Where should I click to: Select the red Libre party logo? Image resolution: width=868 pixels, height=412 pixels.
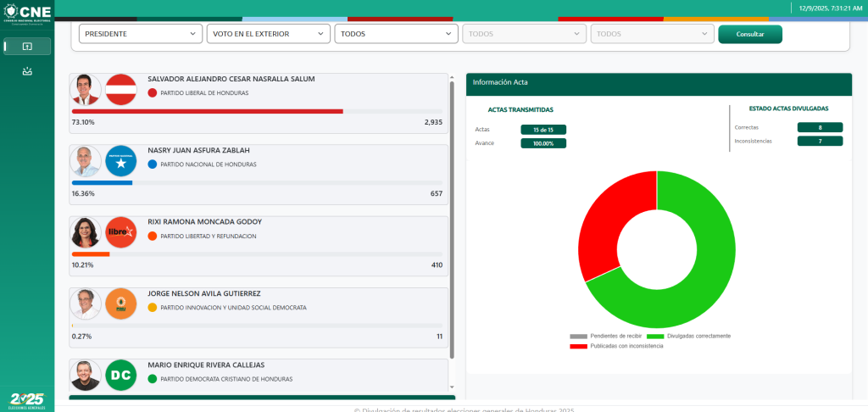[121, 232]
